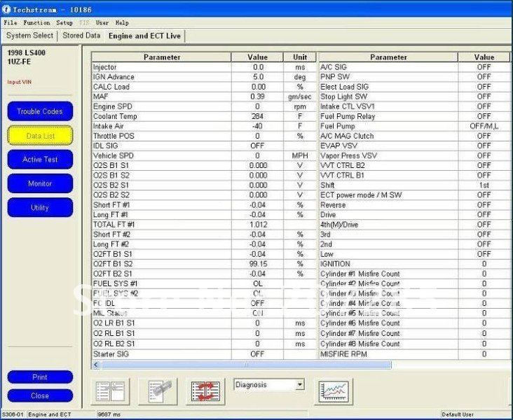Open the Active Test button
Screen dimensions: 513x420
[40, 159]
